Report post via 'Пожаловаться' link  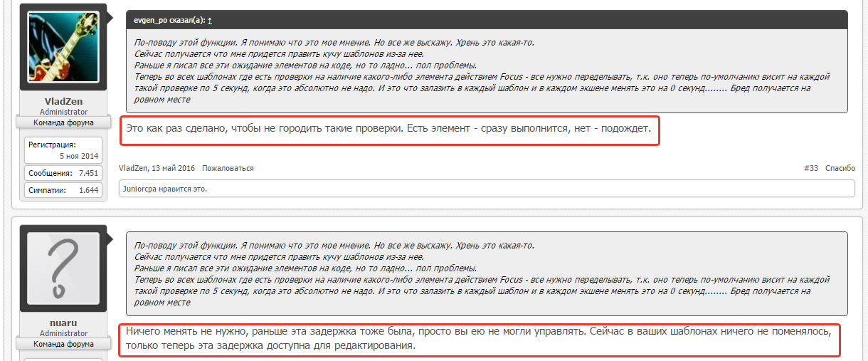[x=228, y=168]
